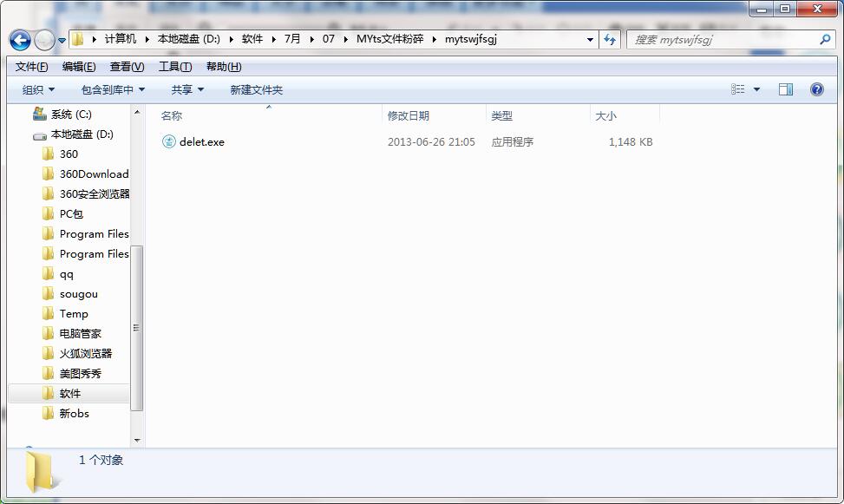Image resolution: width=844 pixels, height=504 pixels.
Task: Click 本地磁盘 (D:) breadcrumb in address bar
Action: pos(189,39)
